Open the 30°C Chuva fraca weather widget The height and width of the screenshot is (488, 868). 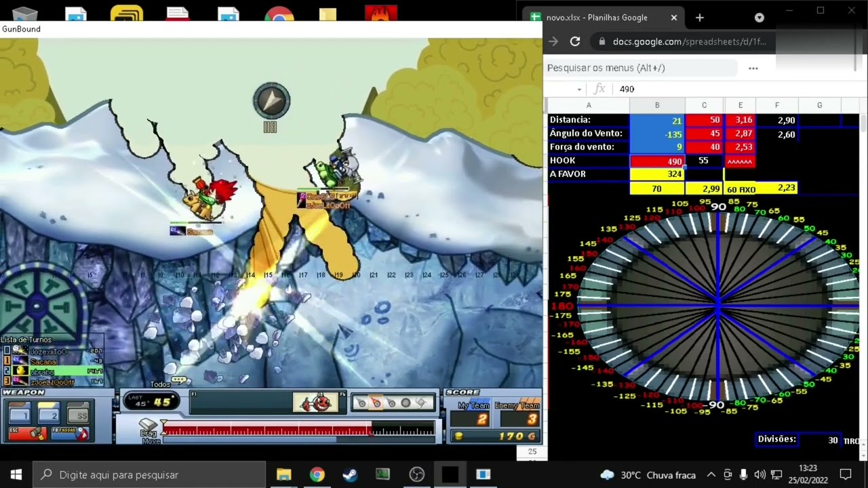pyautogui.click(x=648, y=474)
